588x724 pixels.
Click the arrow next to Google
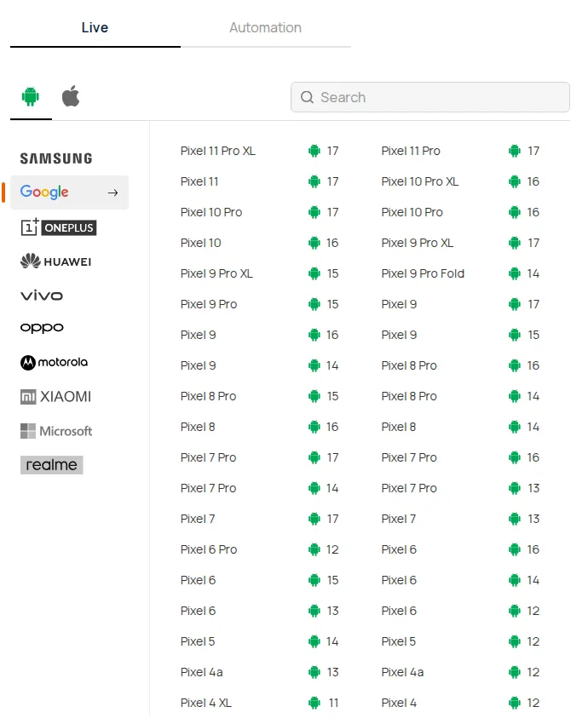pos(112,192)
